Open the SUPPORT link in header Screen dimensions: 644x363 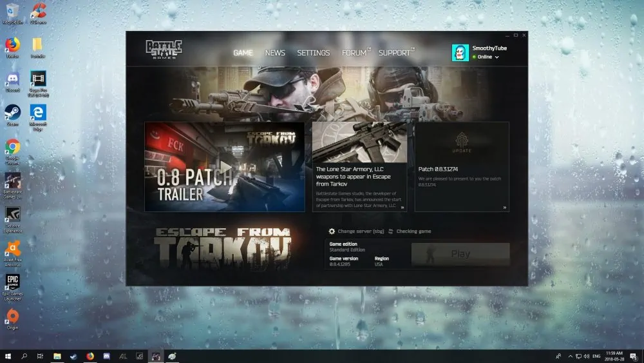[x=396, y=53]
